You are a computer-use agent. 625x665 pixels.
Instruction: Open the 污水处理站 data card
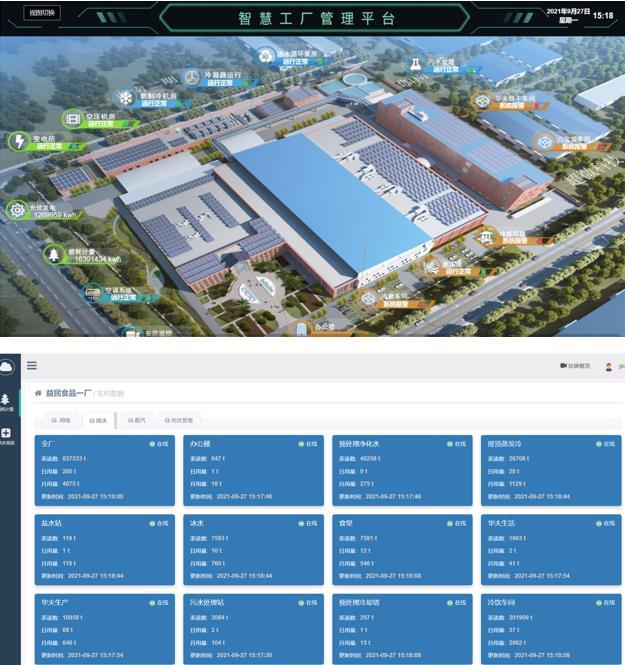pos(254,630)
